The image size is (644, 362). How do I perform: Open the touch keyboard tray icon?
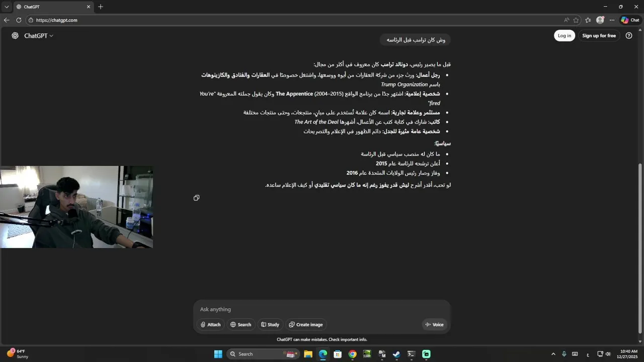(575, 354)
